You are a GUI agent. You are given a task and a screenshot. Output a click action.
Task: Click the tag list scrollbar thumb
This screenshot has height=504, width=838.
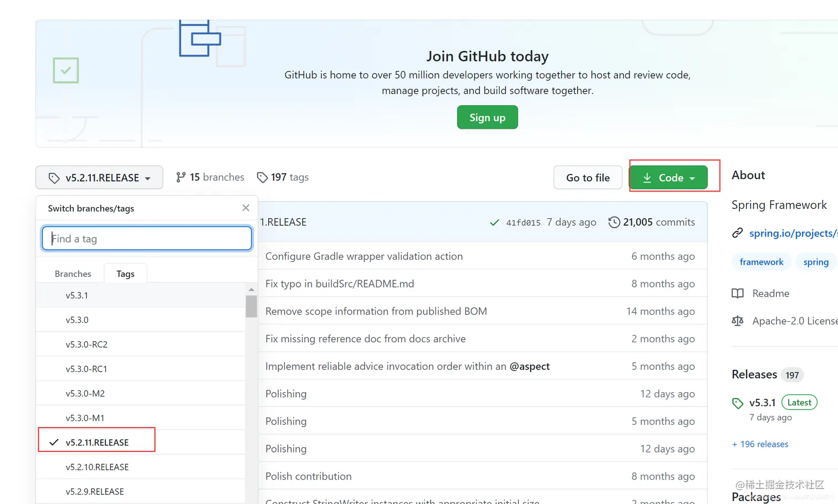click(251, 306)
